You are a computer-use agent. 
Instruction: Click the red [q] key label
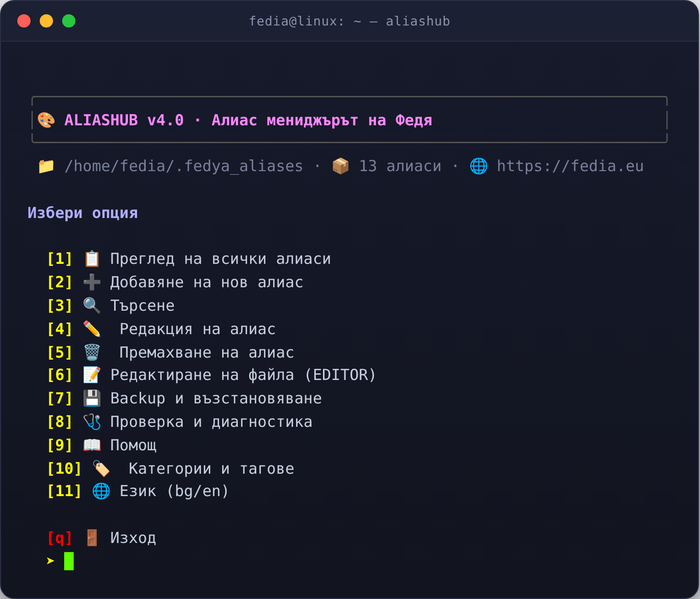click(60, 538)
